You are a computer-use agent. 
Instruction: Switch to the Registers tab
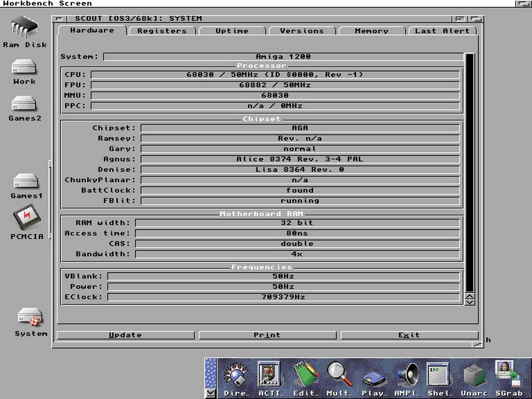tap(162, 31)
